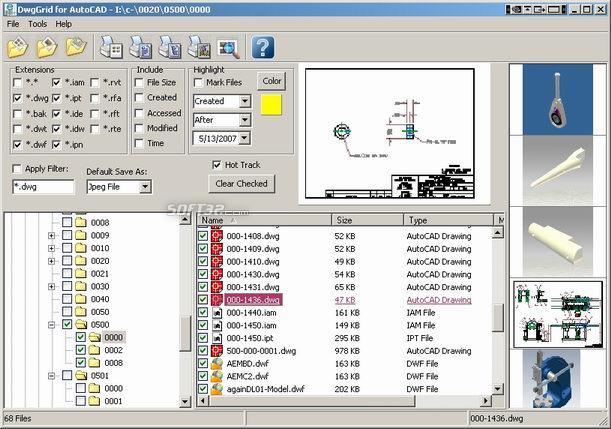Click the folder icon with four-square grid
The width and height of the screenshot is (611, 429).
click(18, 47)
